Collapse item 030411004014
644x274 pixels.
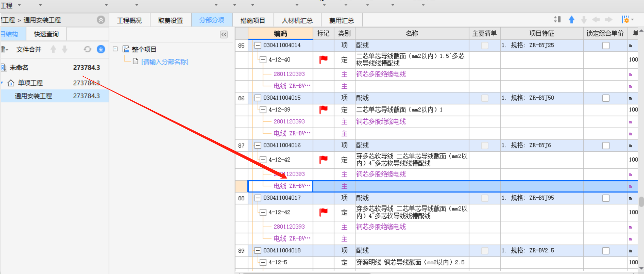pos(258,45)
